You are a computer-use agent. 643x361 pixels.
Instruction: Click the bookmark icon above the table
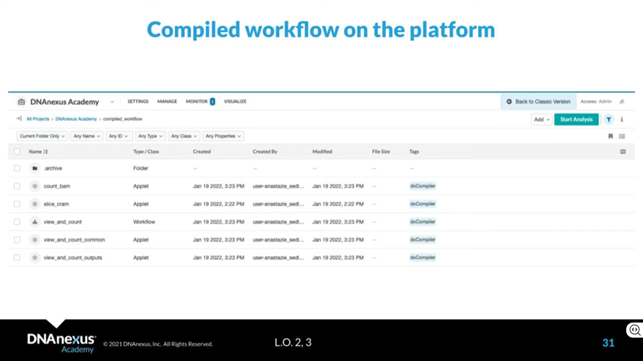click(x=610, y=136)
